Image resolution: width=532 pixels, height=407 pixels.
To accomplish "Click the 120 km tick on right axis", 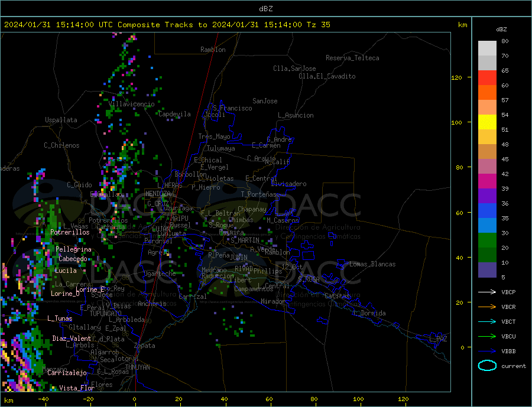I will (457, 77).
